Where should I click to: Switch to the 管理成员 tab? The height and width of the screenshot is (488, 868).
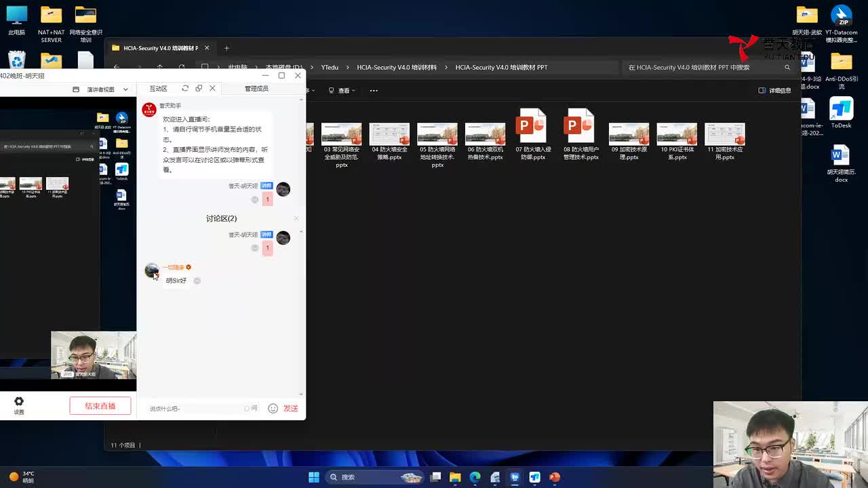(x=256, y=89)
